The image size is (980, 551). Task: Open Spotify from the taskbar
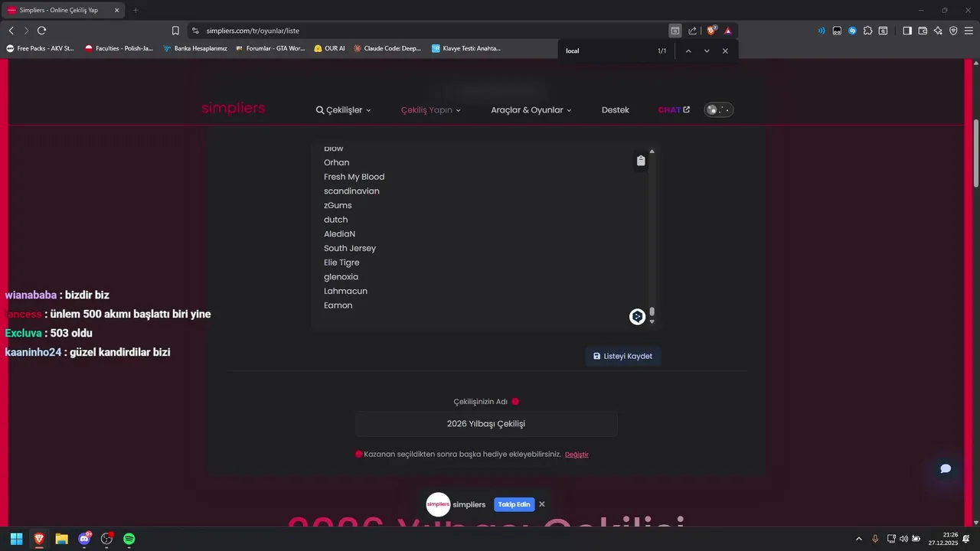129,539
